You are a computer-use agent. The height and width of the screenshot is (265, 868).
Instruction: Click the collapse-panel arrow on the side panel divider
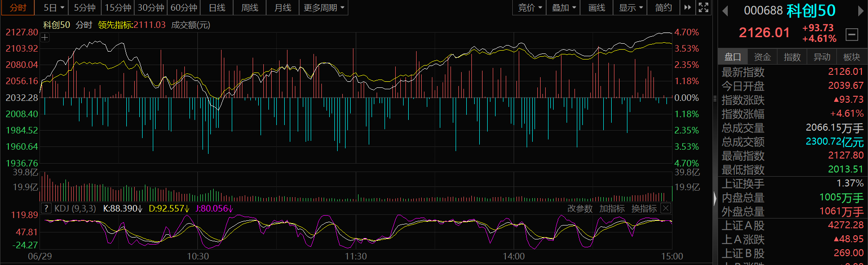pyautogui.click(x=715, y=199)
